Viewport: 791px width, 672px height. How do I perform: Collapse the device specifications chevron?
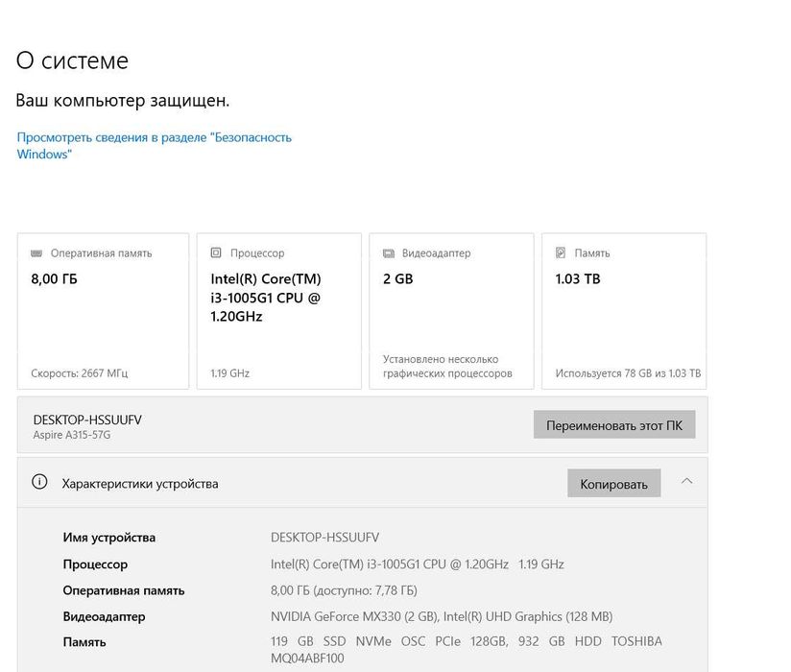pyautogui.click(x=686, y=481)
